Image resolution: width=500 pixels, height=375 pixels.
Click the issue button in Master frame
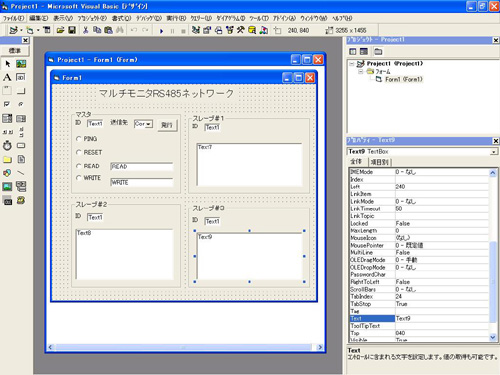[167, 125]
